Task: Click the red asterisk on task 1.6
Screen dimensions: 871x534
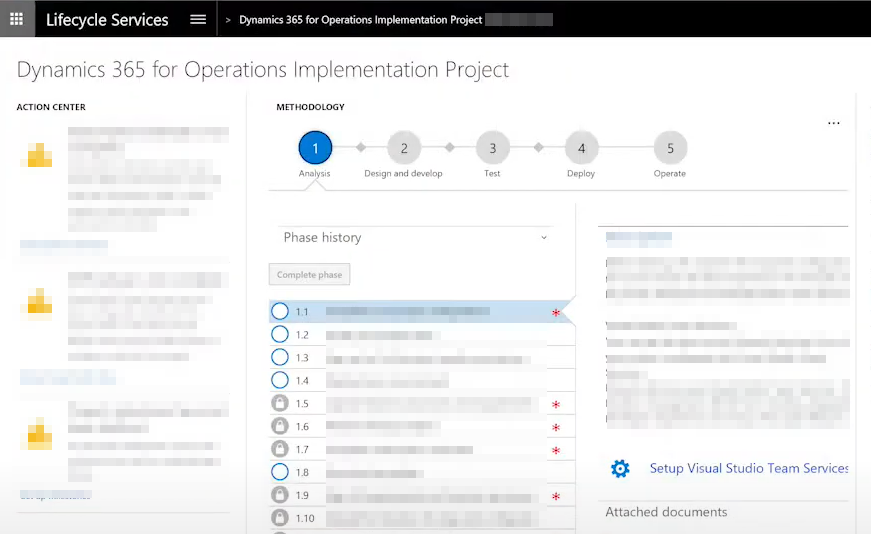Action: 555,427
